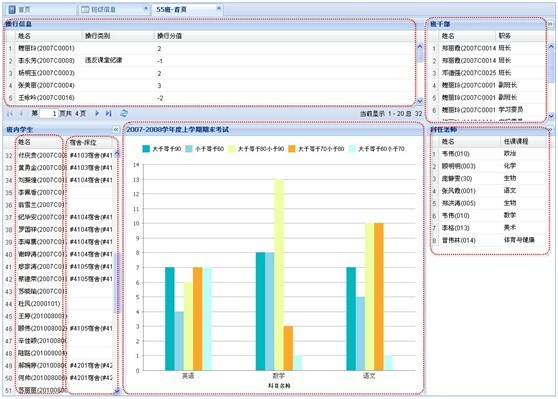Toggle the 大于等于60小于70 legend item
This screenshot has width=558, height=399.
pos(377,149)
